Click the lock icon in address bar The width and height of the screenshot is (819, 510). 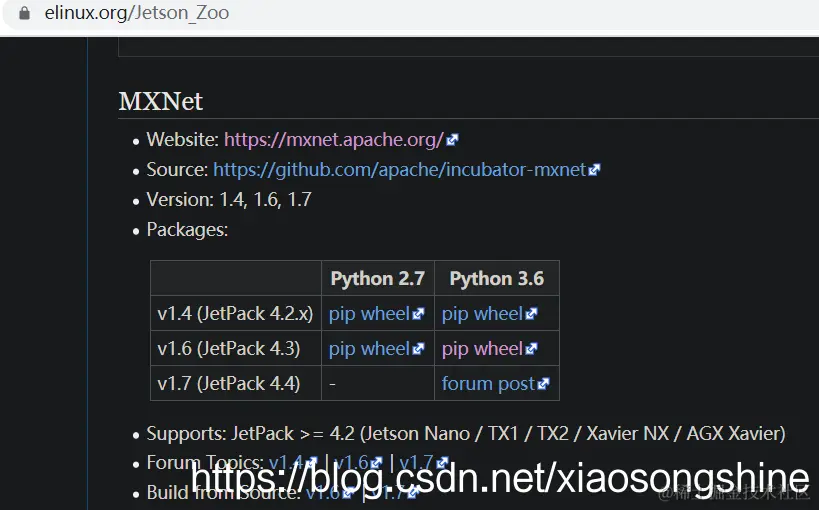click(x=24, y=13)
